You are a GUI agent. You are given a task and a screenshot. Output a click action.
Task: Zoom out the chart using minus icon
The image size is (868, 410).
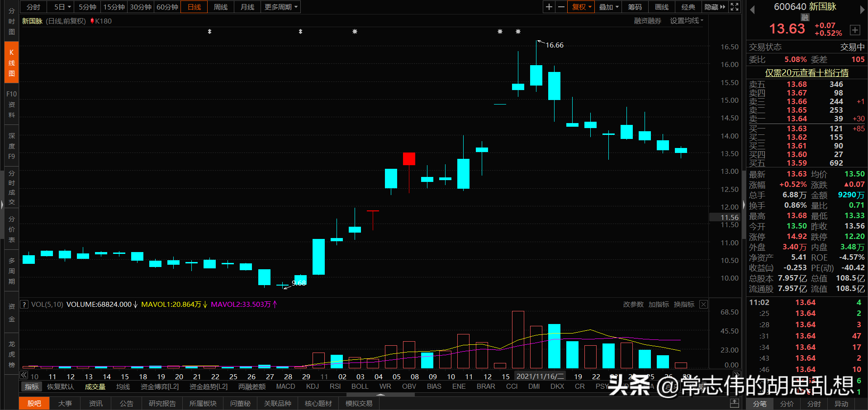pos(561,7)
